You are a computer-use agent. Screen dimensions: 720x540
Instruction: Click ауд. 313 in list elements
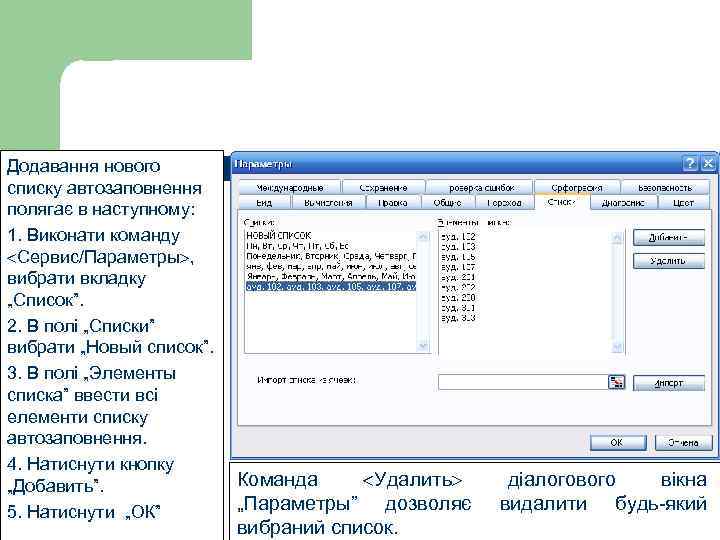[x=458, y=318]
